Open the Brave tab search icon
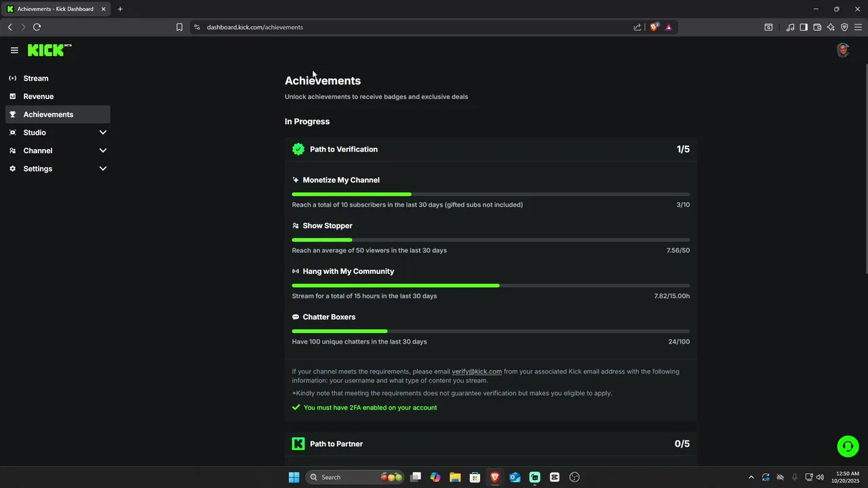 point(768,27)
